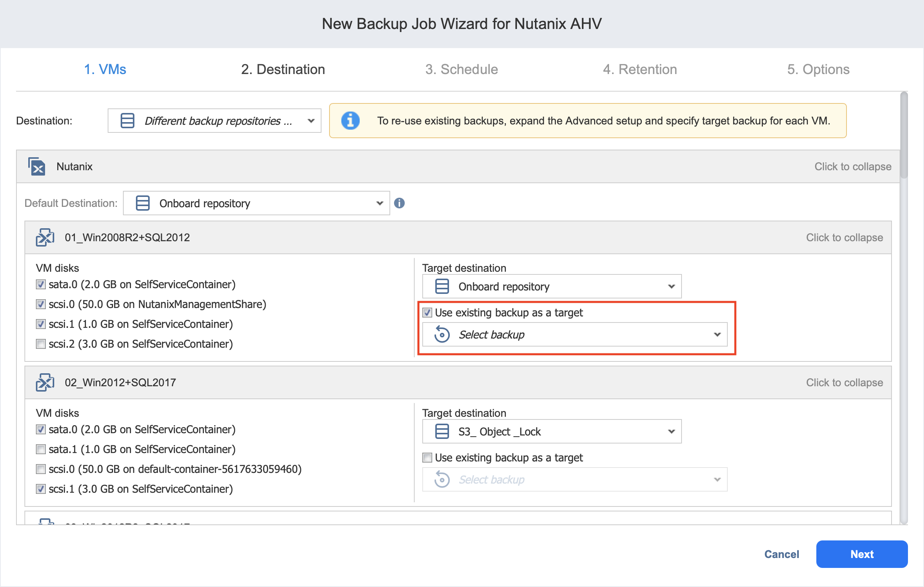The image size is (924, 587).
Task: Click the Nutanix cluster icon
Action: (x=36, y=166)
